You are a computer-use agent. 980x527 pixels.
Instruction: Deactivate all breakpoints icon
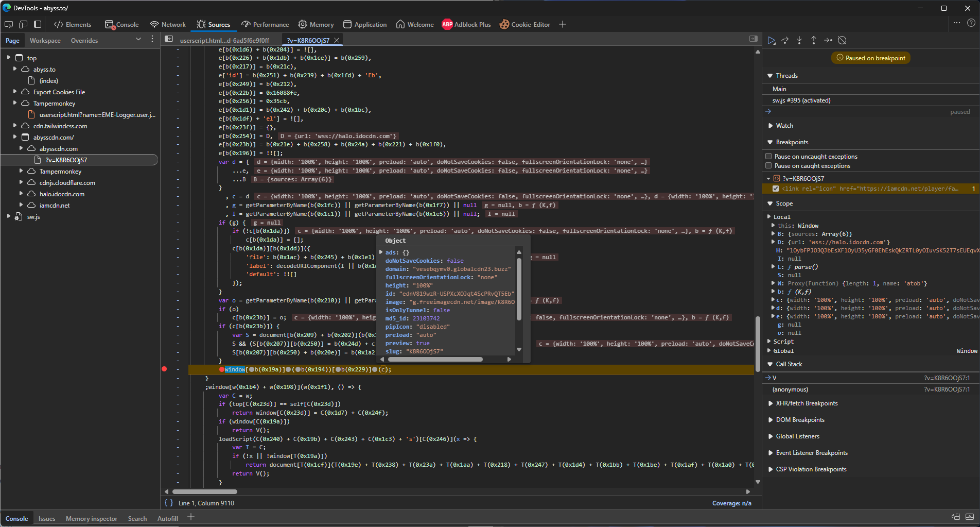click(842, 40)
